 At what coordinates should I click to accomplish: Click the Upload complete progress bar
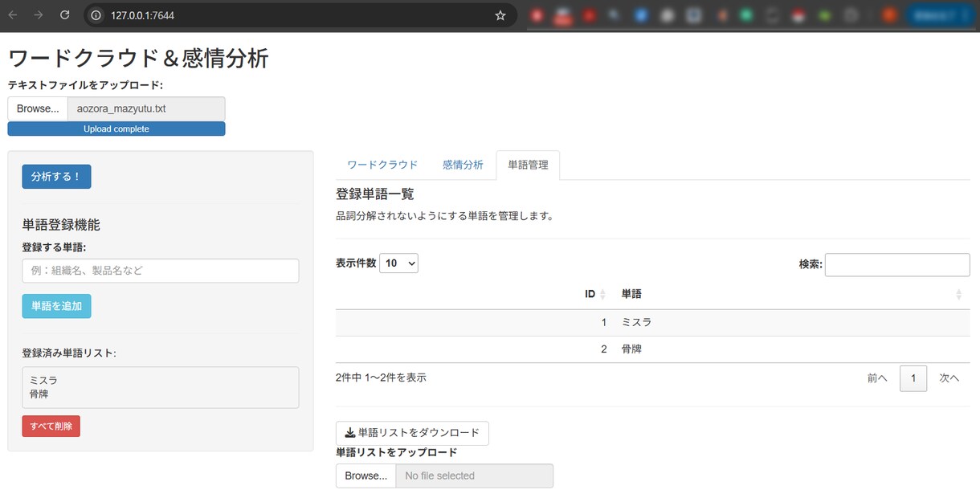(116, 129)
